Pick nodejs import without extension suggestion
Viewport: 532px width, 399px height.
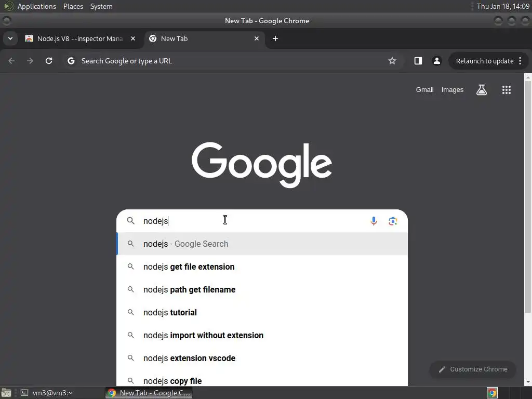pyautogui.click(x=262, y=335)
